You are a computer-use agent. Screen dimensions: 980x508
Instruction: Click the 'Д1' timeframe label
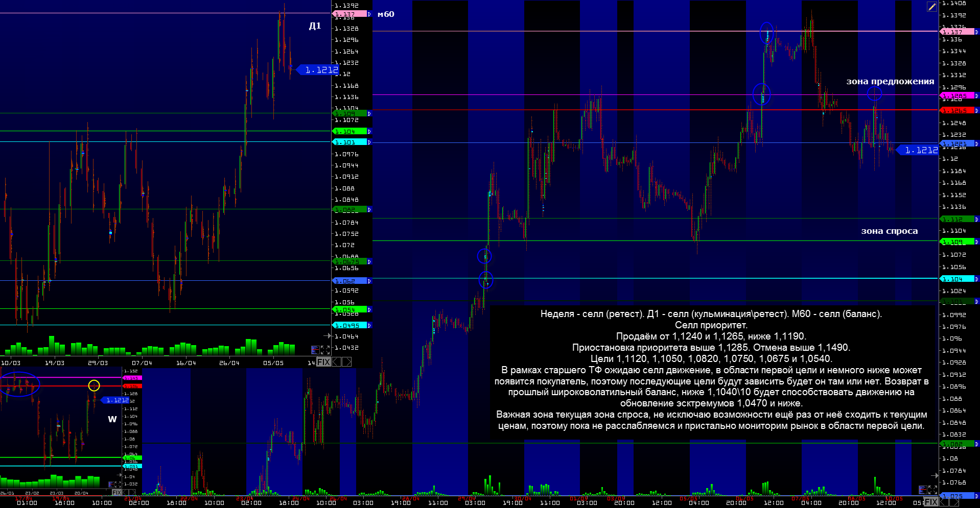click(x=315, y=26)
